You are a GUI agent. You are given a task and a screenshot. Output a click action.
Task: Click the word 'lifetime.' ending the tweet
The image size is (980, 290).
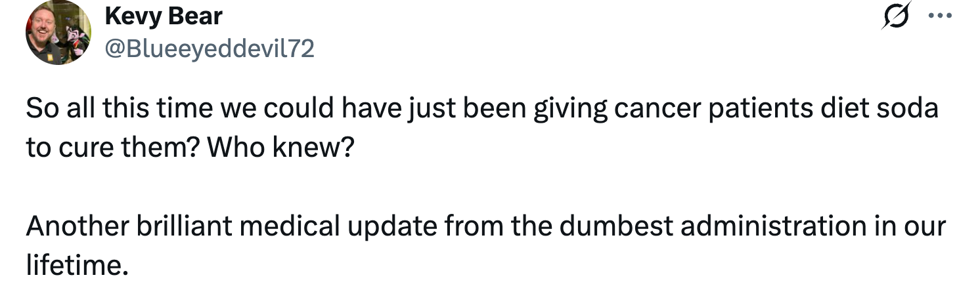pos(76,266)
